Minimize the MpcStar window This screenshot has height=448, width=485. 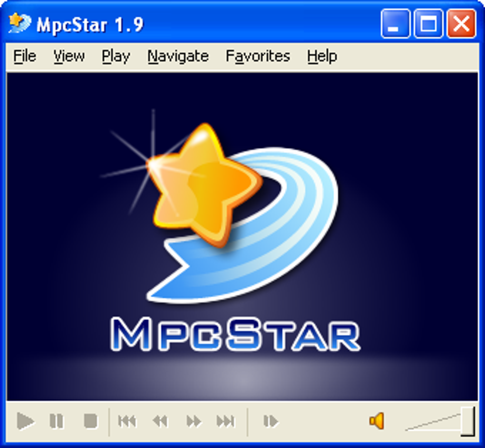click(396, 23)
